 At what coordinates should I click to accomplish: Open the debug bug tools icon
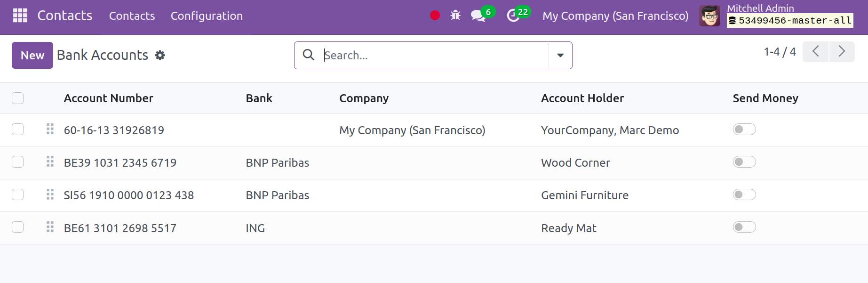pos(455,16)
